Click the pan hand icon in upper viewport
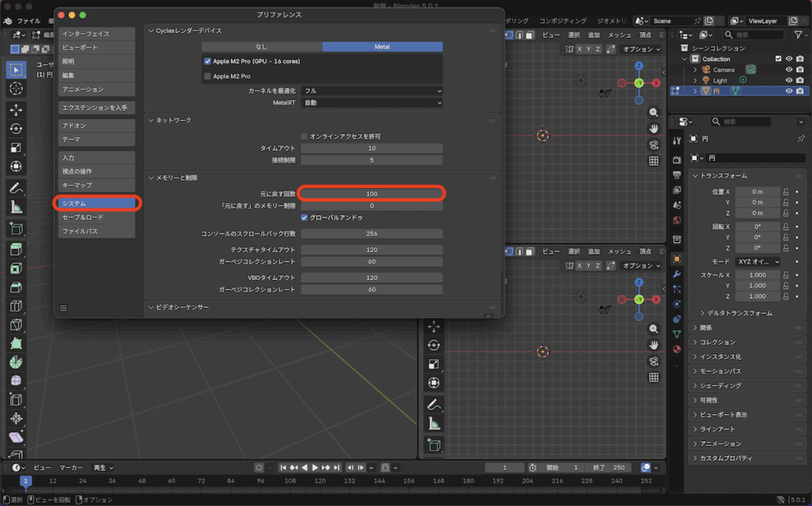Image resolution: width=812 pixels, height=506 pixels. coord(653,128)
